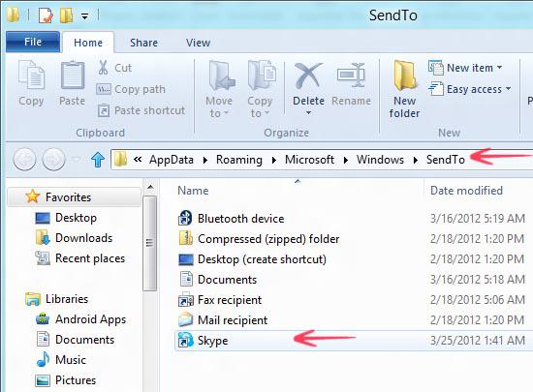
Task: Click the Rename icon
Action: (x=351, y=75)
